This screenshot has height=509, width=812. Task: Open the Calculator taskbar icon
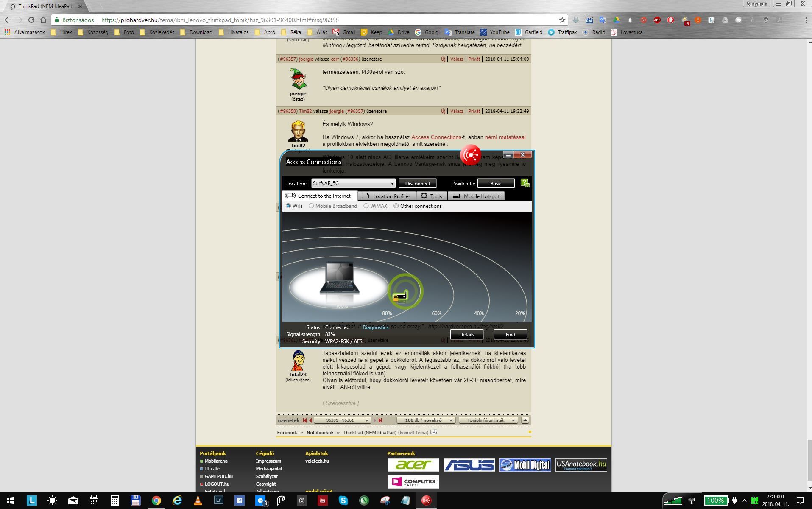click(114, 501)
